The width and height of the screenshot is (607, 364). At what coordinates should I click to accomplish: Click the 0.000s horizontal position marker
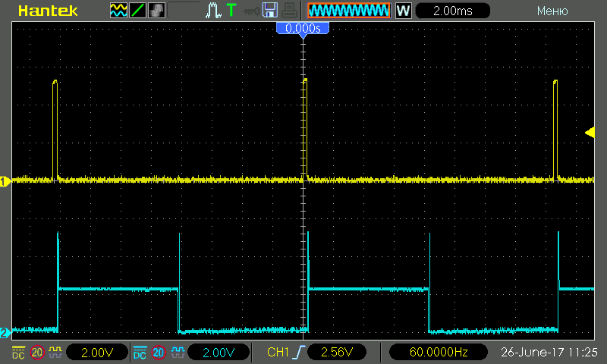click(303, 28)
